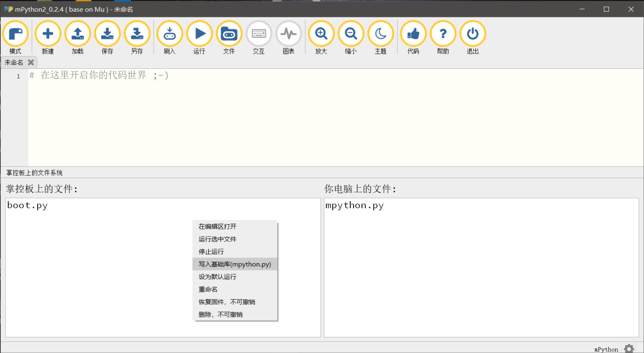The image size is (644, 353).
Task: Open the 图表 plotter
Action: [x=288, y=37]
